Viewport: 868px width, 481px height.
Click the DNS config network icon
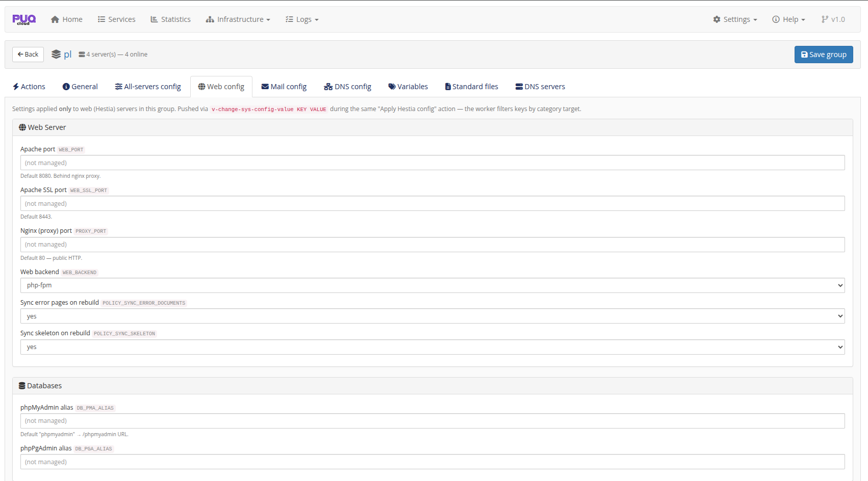point(328,87)
